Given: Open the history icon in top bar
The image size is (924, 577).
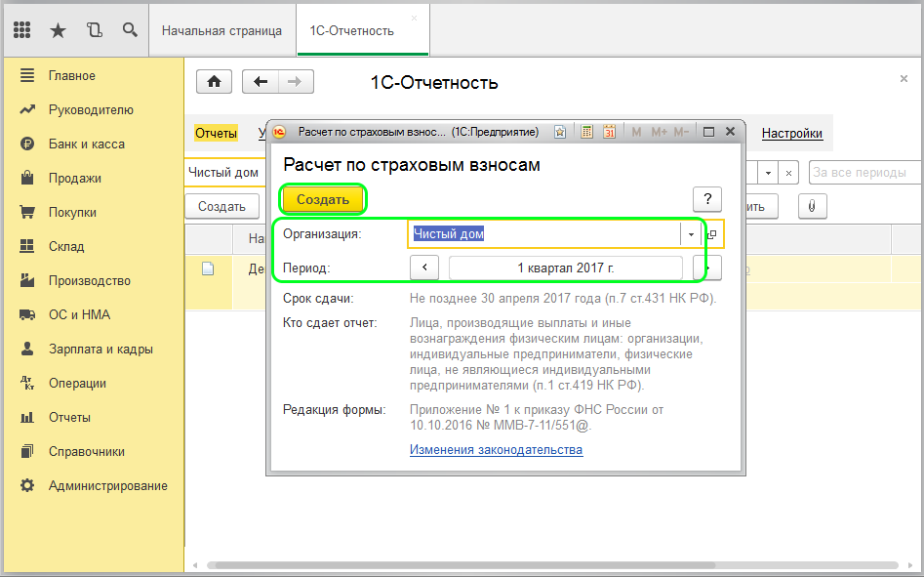Looking at the screenshot, I should pyautogui.click(x=94, y=29).
